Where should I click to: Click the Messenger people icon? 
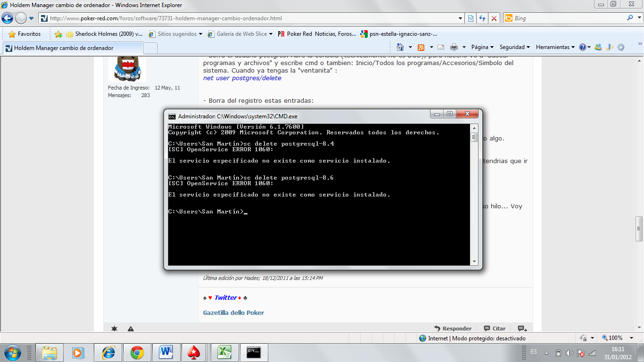[x=598, y=47]
